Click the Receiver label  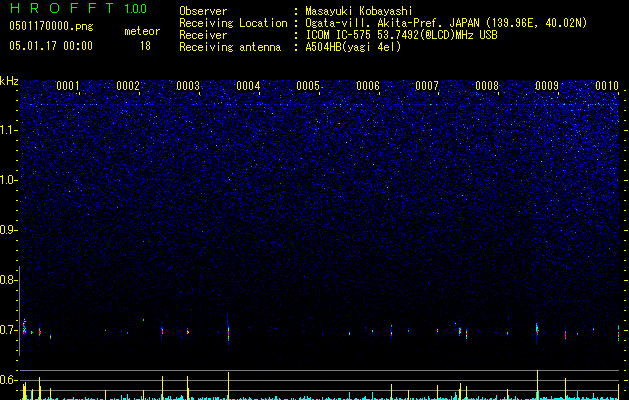coord(203,35)
